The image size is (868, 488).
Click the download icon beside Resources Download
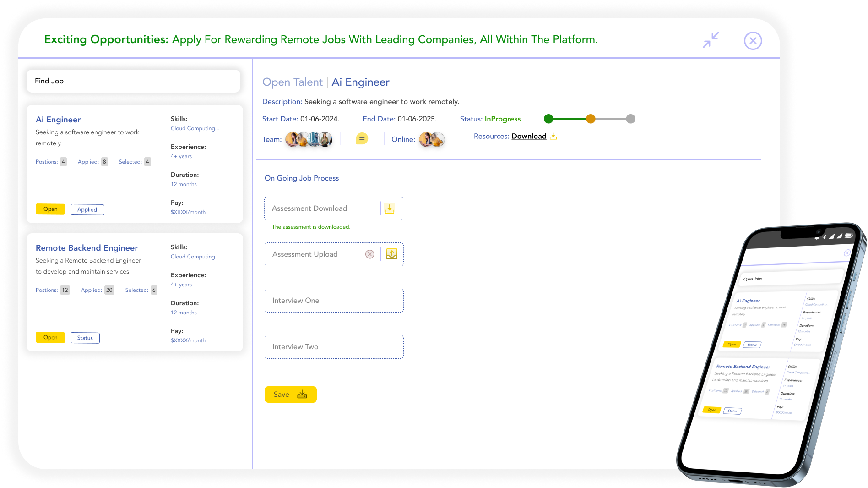click(x=553, y=136)
